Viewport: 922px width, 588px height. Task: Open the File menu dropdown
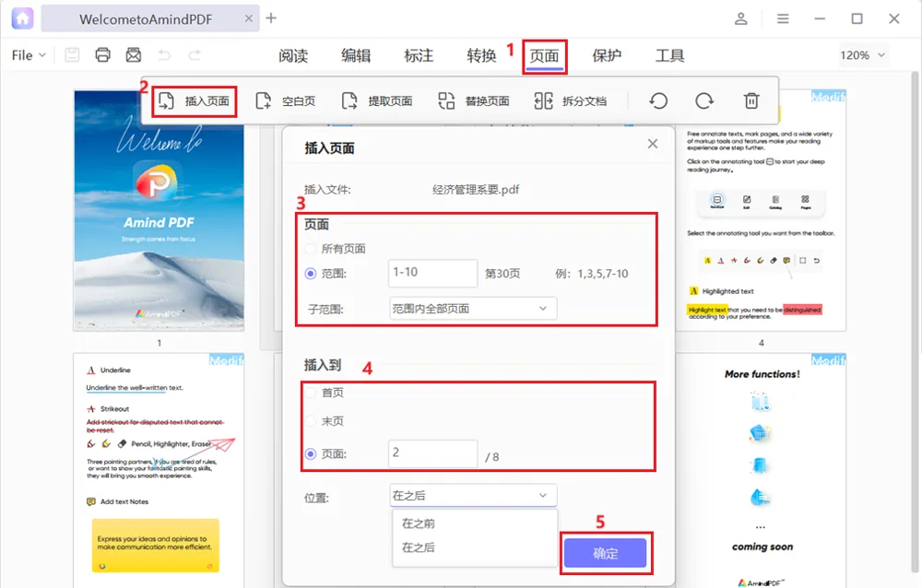tap(29, 55)
